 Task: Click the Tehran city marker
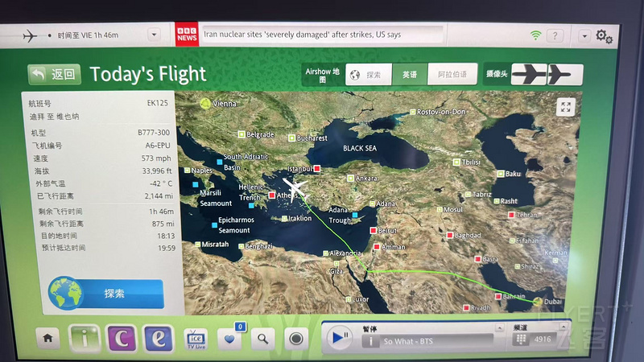pos(511,215)
